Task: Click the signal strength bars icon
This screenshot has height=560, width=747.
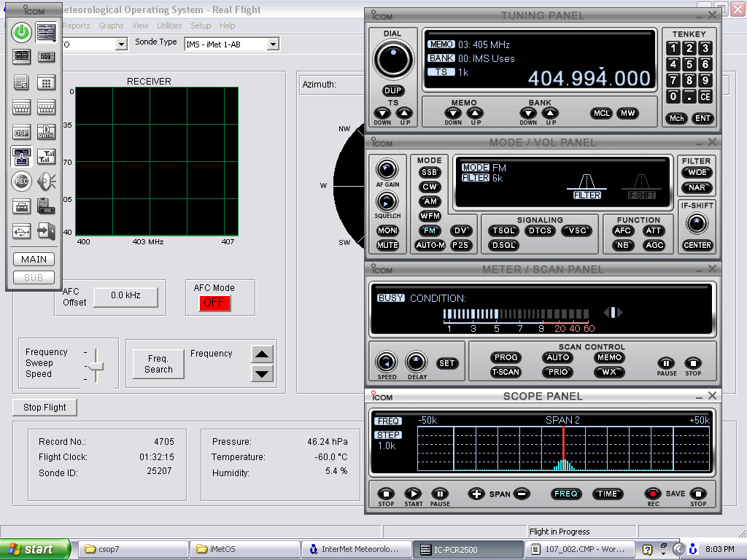Action: [x=46, y=157]
